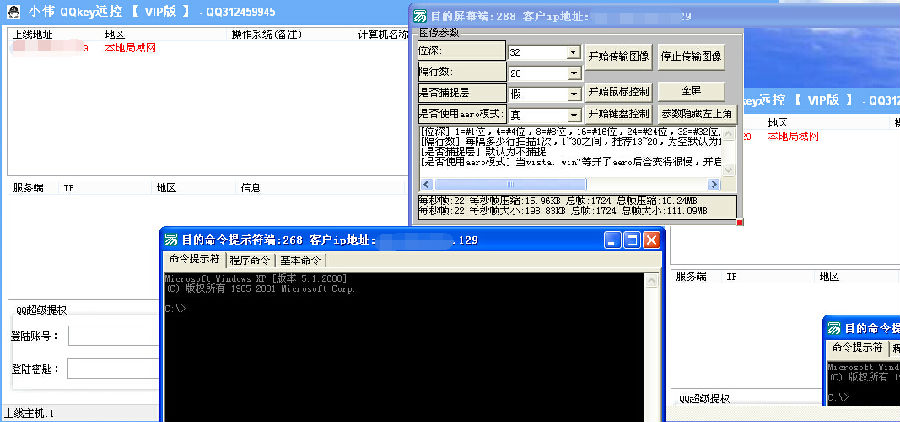Expand the 是否使用aero模式 combo box
The height and width of the screenshot is (422, 900).
[573, 115]
